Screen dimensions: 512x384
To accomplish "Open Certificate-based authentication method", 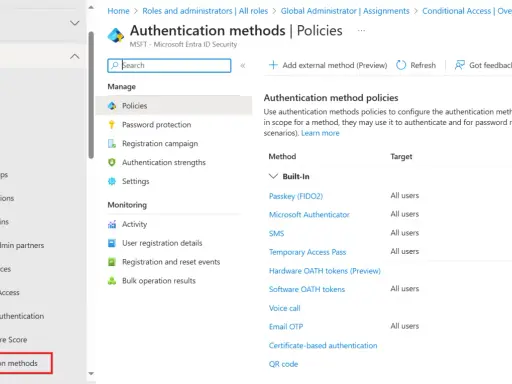I will [323, 345].
